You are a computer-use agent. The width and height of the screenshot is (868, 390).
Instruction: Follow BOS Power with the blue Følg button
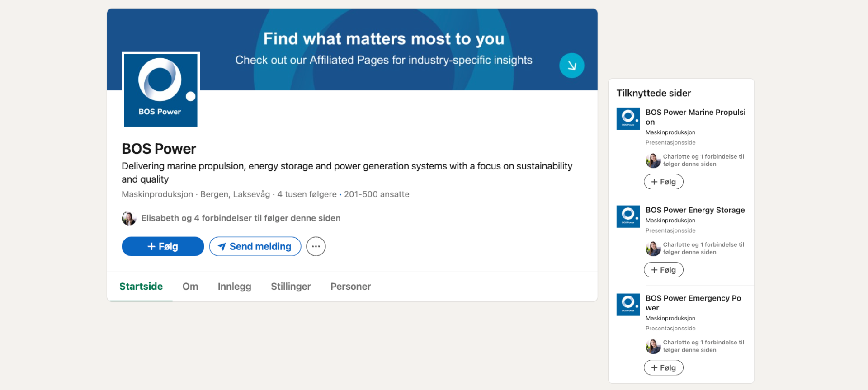(x=163, y=246)
